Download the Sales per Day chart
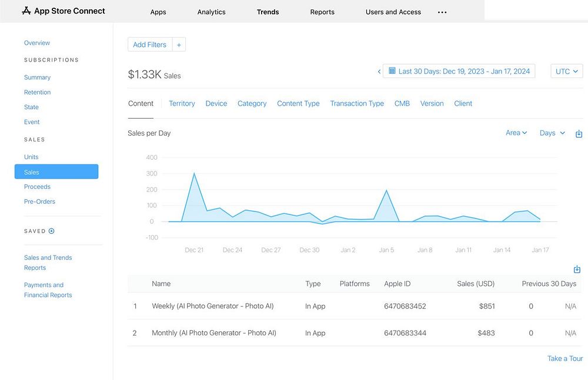Viewport: 588px width, 380px height. 579,134
